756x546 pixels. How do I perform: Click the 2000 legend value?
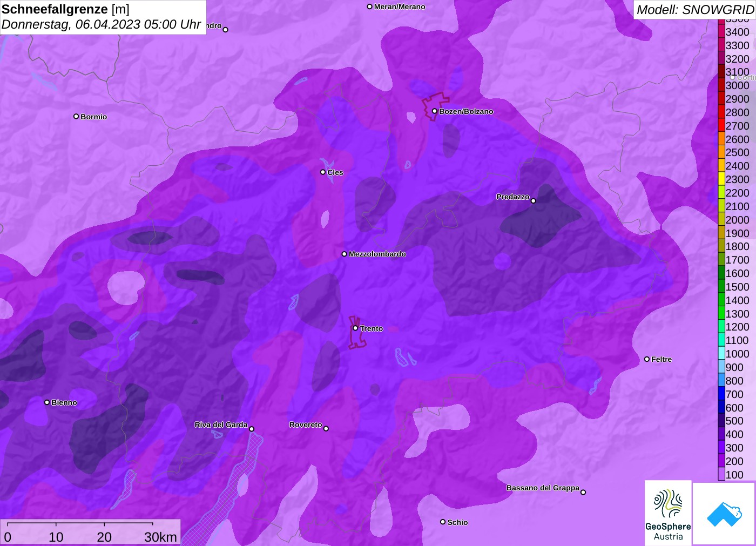737,220
